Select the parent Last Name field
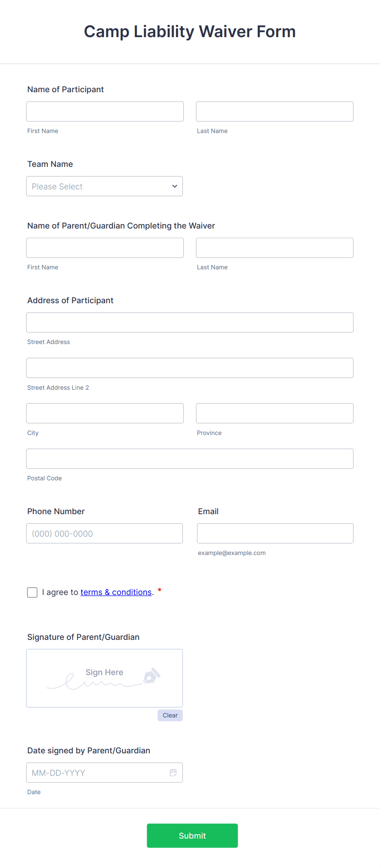This screenshot has height=868, width=380. pyautogui.click(x=274, y=247)
